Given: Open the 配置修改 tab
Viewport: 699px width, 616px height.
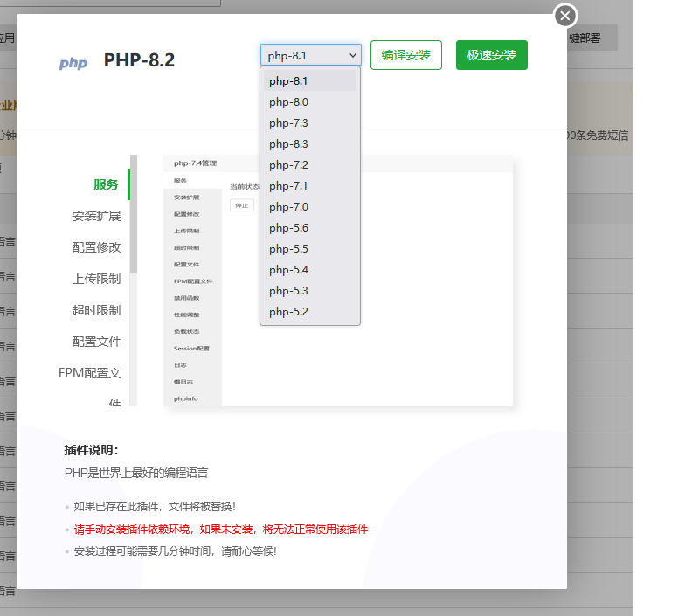Looking at the screenshot, I should (96, 247).
